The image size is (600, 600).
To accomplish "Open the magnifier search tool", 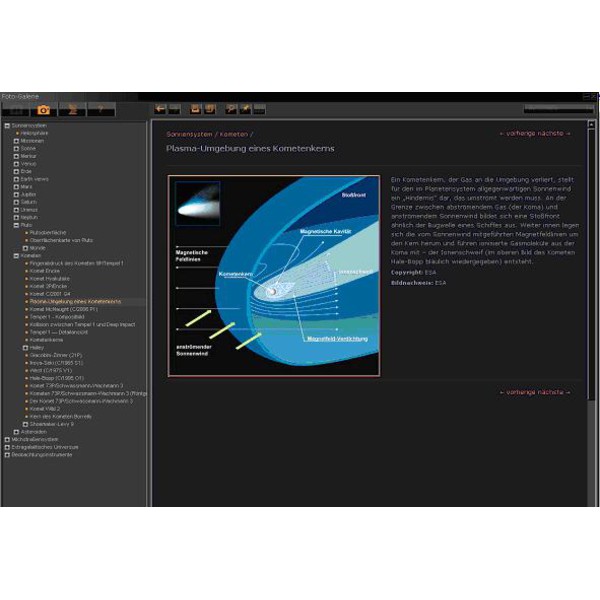I will tap(231, 109).
